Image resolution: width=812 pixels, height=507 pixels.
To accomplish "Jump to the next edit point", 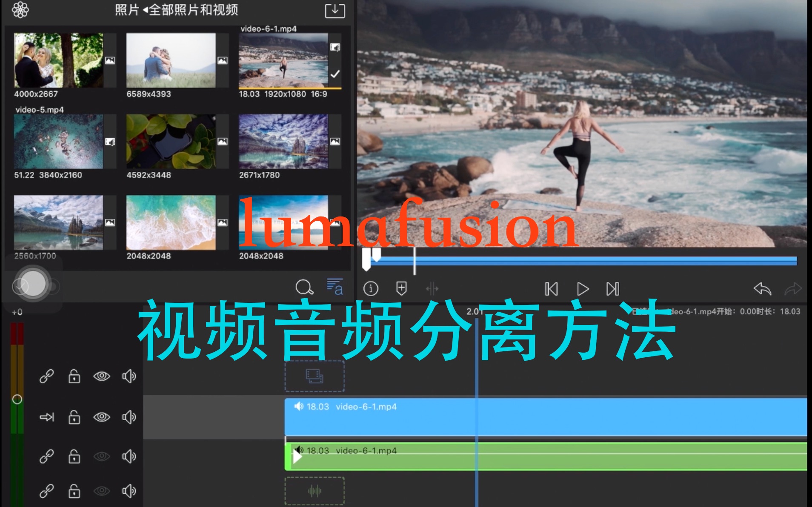I will tap(612, 289).
